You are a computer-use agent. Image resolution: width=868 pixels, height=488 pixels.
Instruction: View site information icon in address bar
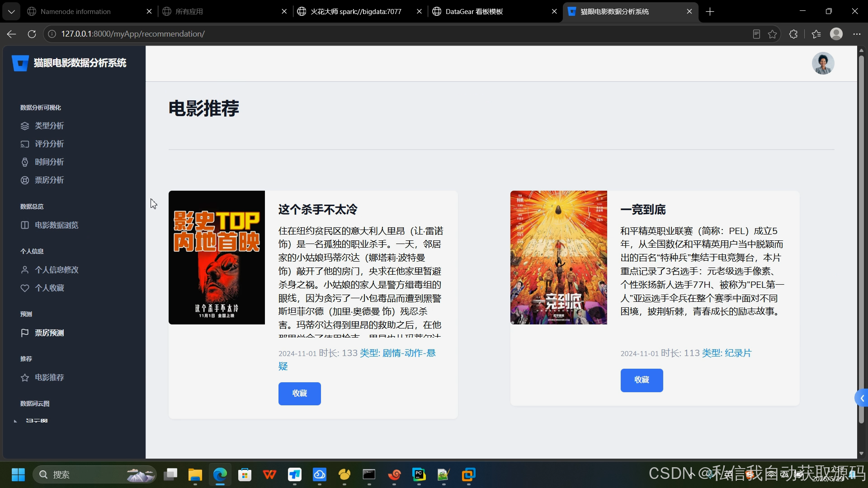pos(52,34)
